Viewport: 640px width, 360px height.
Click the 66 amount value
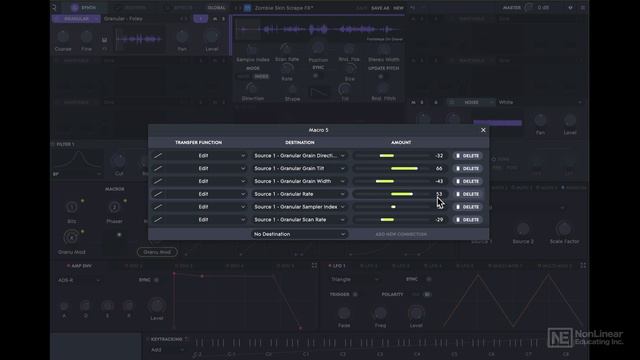click(439, 168)
